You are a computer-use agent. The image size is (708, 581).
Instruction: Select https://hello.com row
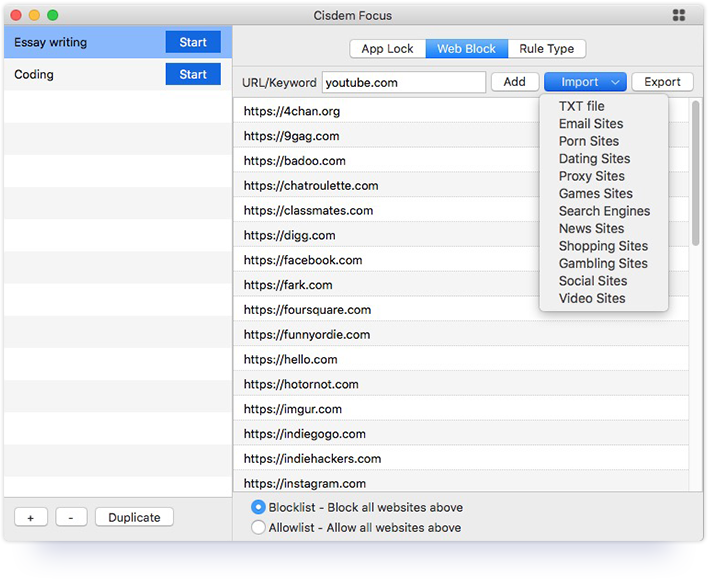461,359
